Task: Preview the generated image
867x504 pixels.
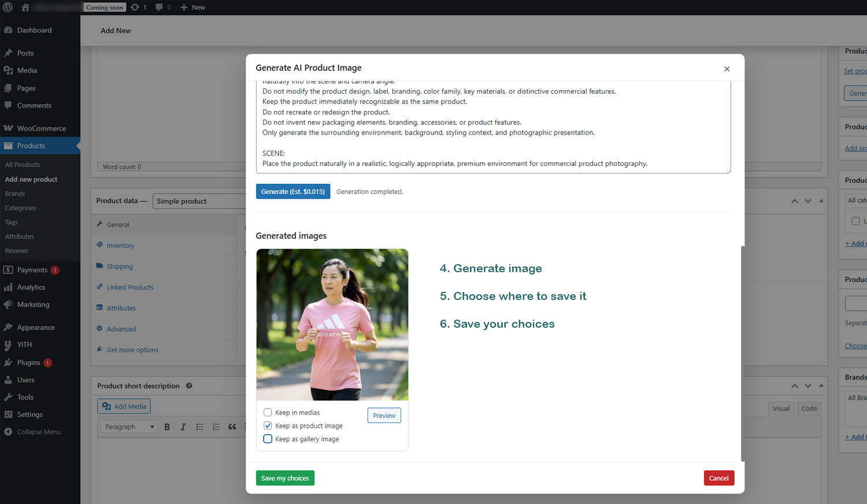Action: click(384, 415)
